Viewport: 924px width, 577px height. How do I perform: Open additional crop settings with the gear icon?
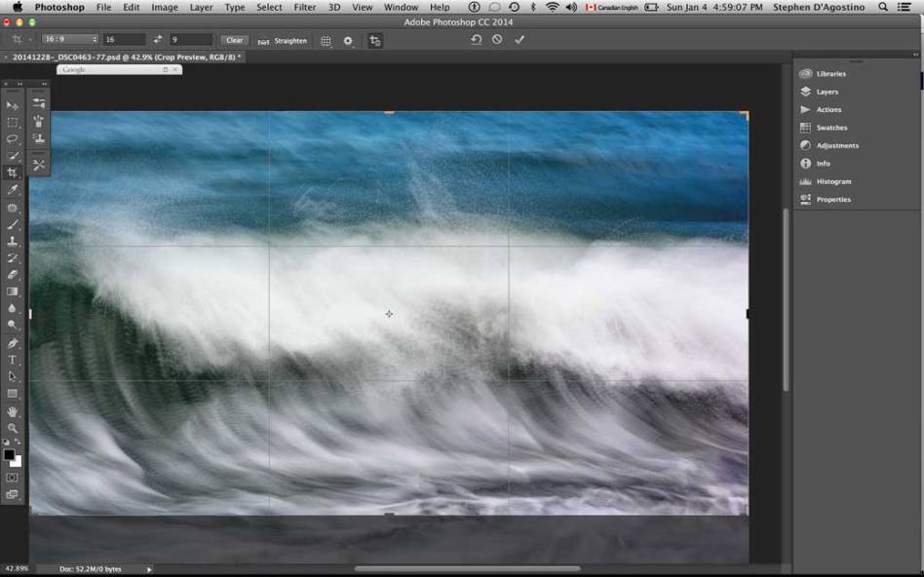coord(348,40)
